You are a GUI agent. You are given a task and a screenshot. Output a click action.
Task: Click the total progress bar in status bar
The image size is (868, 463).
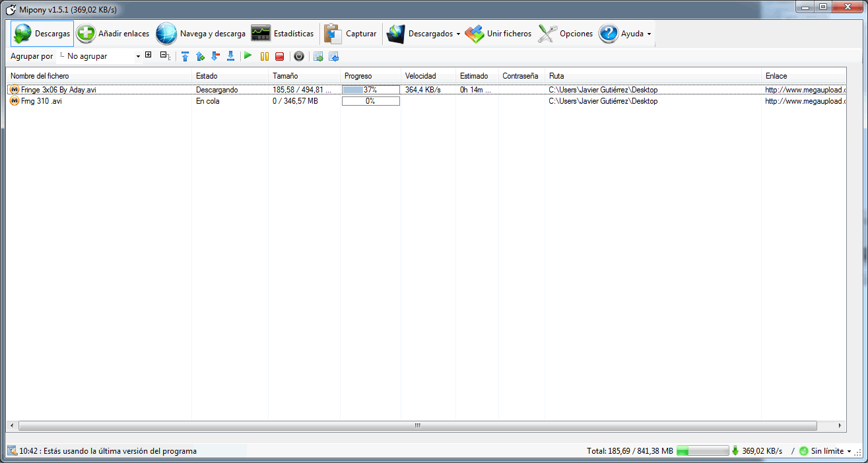702,450
